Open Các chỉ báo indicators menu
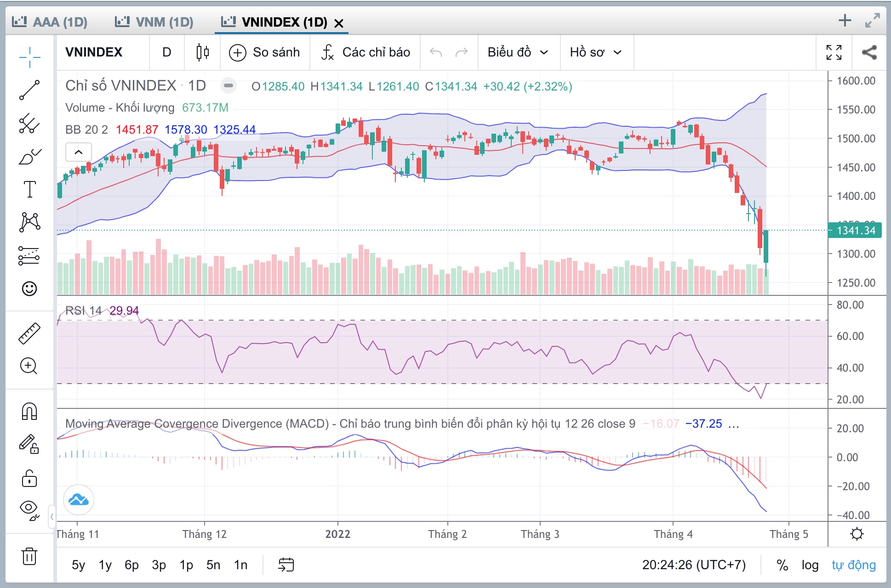Viewport: 891px width, 588px height. point(366,52)
